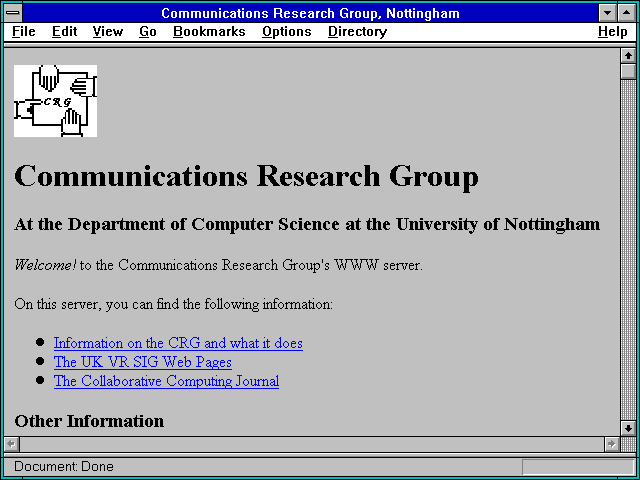The image size is (640, 480).
Task: Open 'The Collaborative Computing Journal' link
Action: click(167, 381)
